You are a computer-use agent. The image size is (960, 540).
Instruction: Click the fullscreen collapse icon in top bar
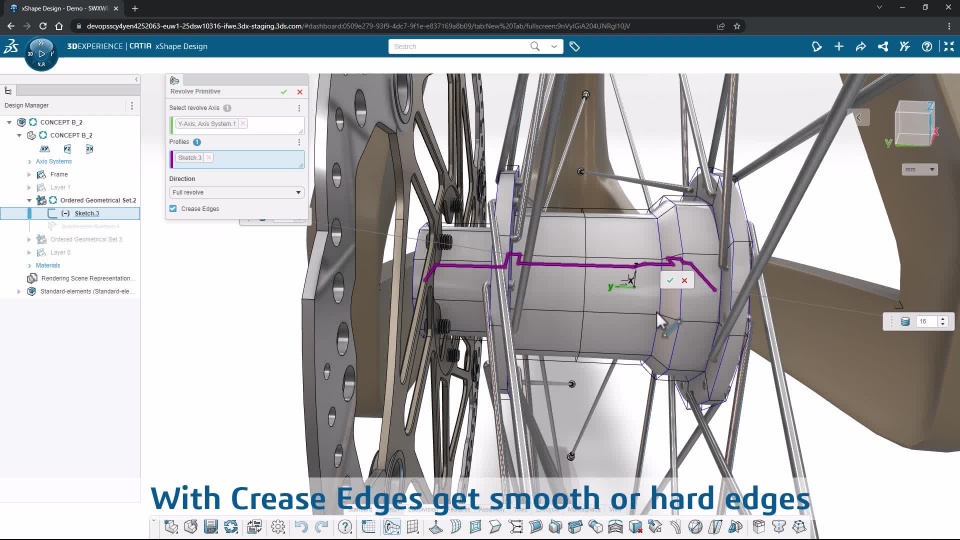(949, 47)
